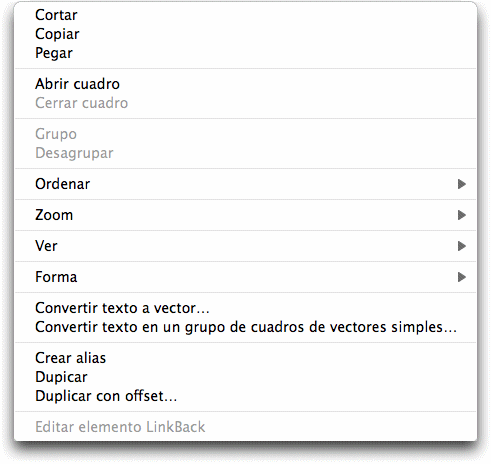
Task: Select the Ver menu item label
Action: (46, 246)
